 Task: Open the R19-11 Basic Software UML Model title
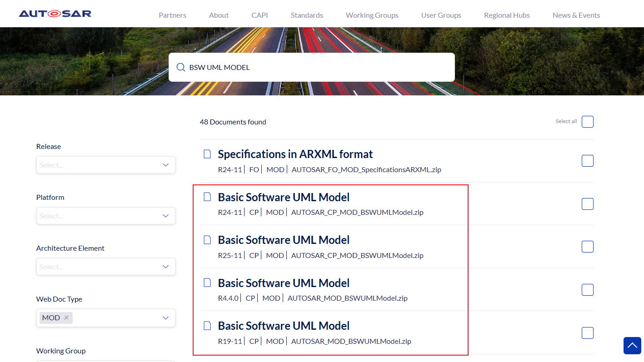click(x=284, y=326)
